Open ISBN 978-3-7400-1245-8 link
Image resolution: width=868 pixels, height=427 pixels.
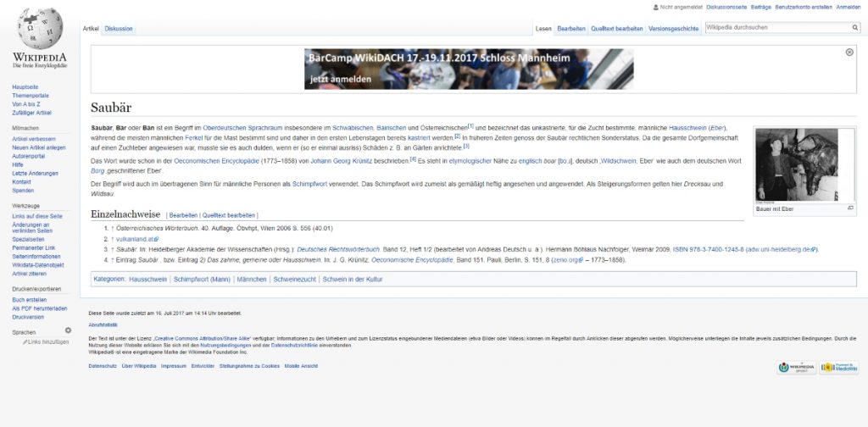[x=709, y=249]
